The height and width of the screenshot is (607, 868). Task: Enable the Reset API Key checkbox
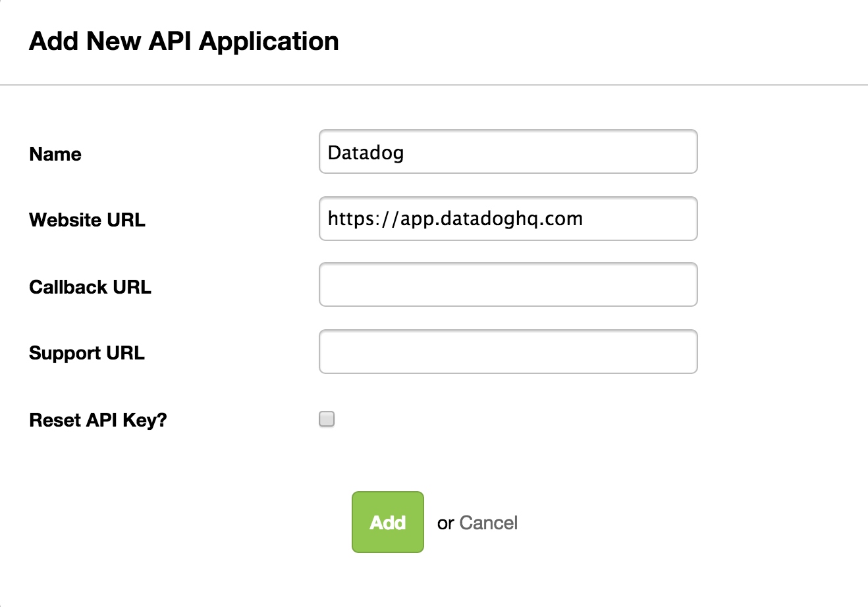coord(327,419)
